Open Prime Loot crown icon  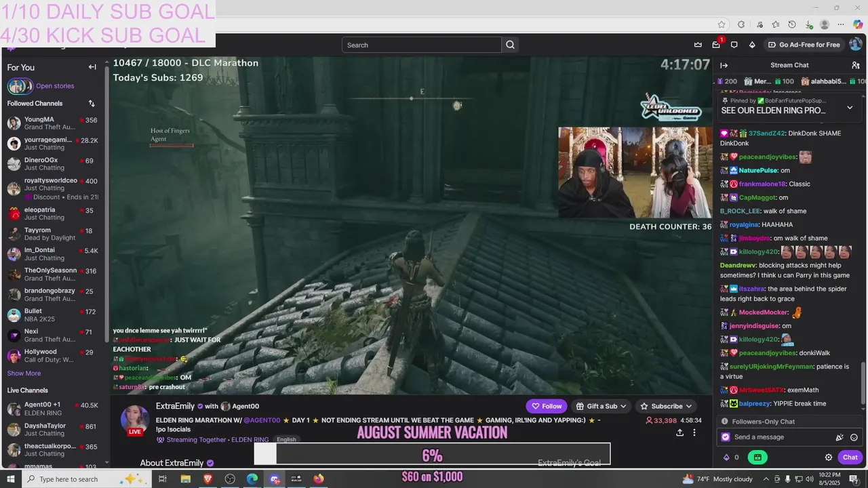point(698,45)
